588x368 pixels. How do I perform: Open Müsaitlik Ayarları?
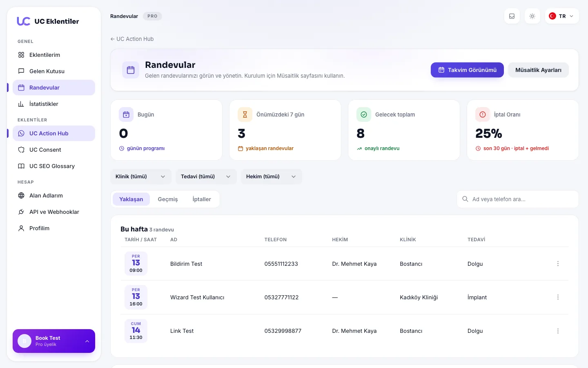[538, 70]
